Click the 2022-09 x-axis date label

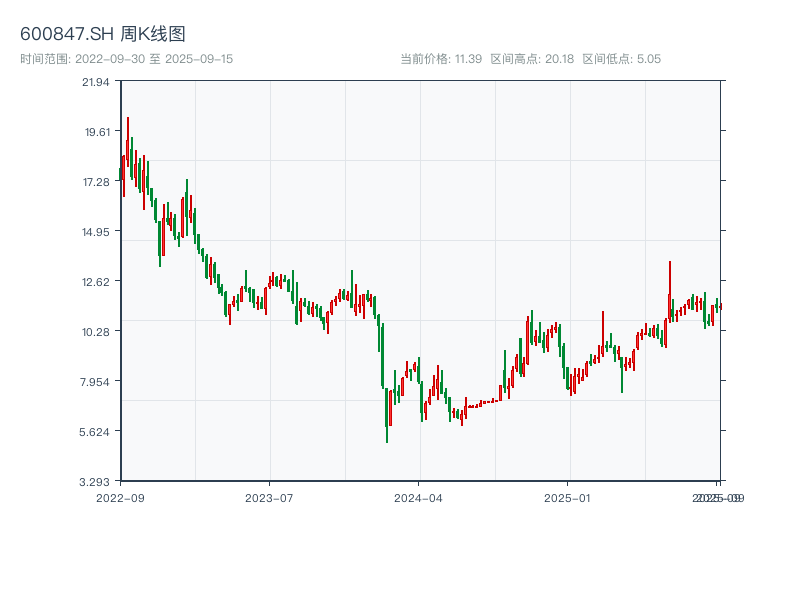coord(120,497)
